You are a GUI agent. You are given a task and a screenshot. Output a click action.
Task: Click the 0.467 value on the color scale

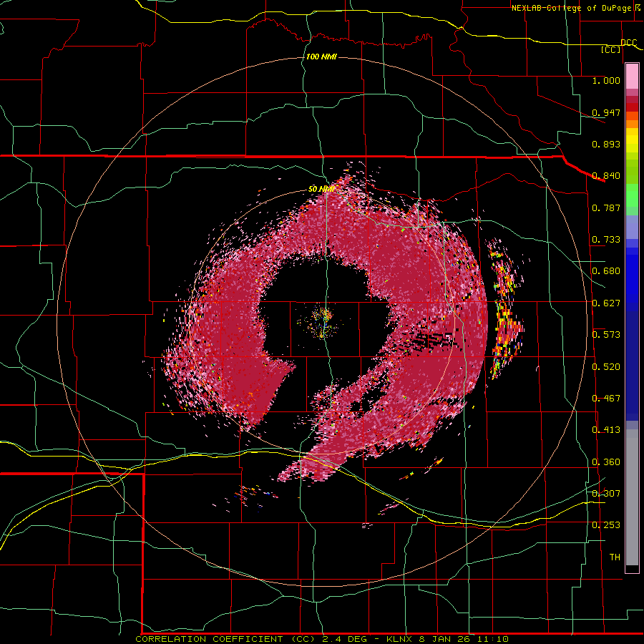pyautogui.click(x=606, y=399)
